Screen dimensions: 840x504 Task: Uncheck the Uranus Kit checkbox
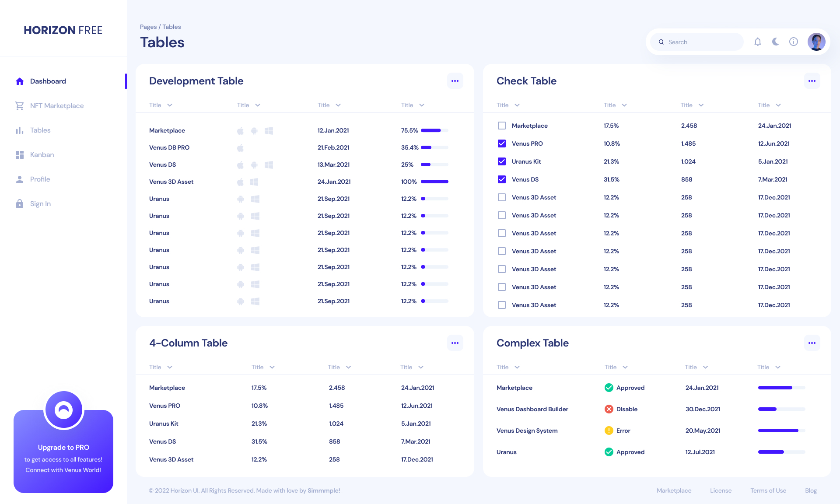502,161
